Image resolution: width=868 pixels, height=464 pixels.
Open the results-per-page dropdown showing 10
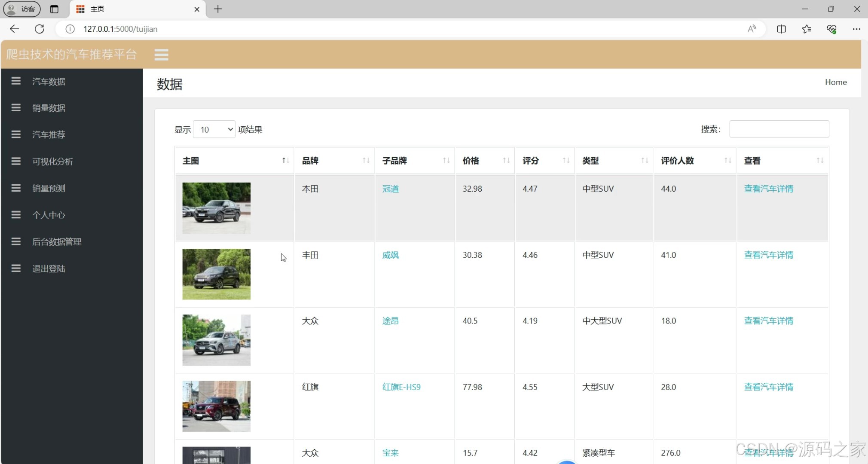214,129
